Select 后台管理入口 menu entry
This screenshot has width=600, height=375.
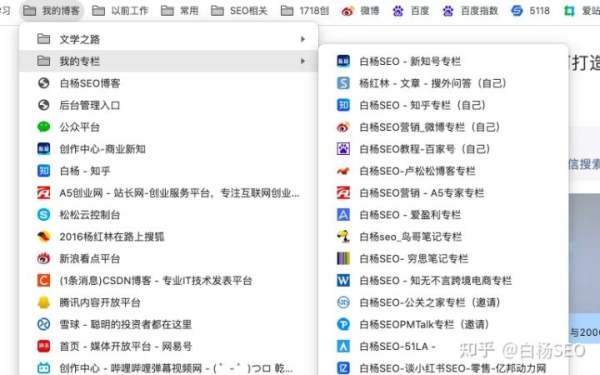[x=168, y=105]
